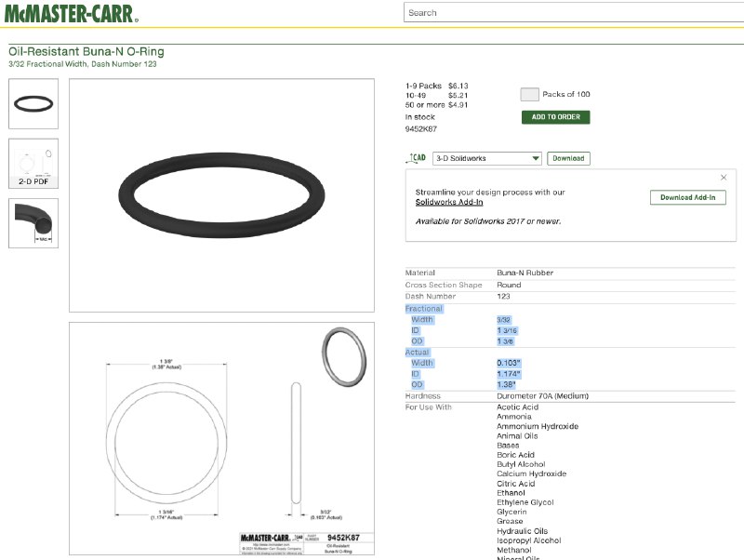
Task: Focus the Search field
Action: pyautogui.click(x=574, y=13)
